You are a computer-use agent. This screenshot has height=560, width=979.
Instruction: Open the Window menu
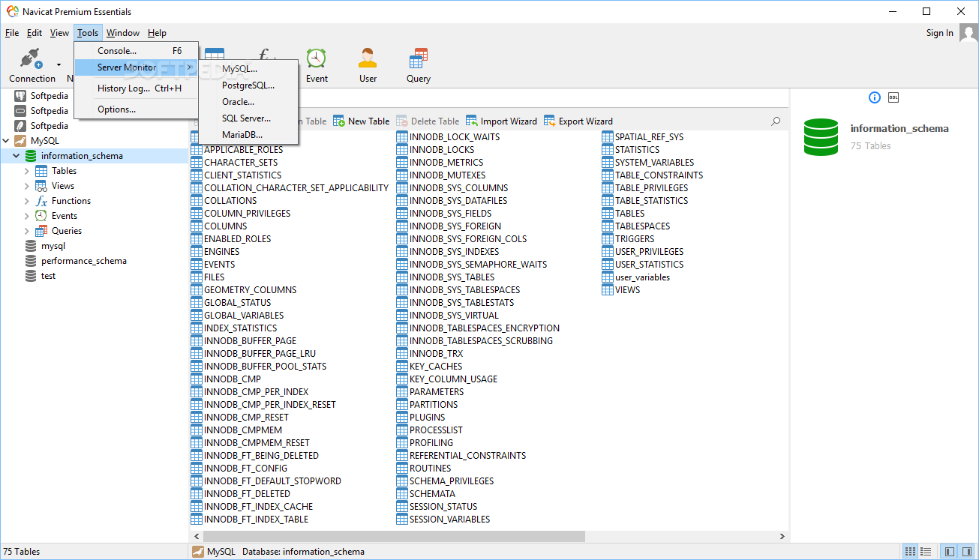[x=123, y=33]
